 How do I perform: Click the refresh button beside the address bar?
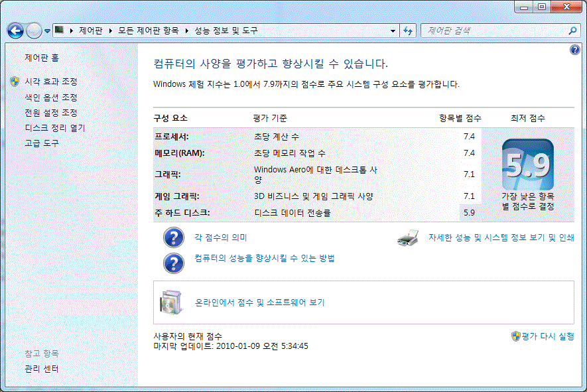coord(408,31)
